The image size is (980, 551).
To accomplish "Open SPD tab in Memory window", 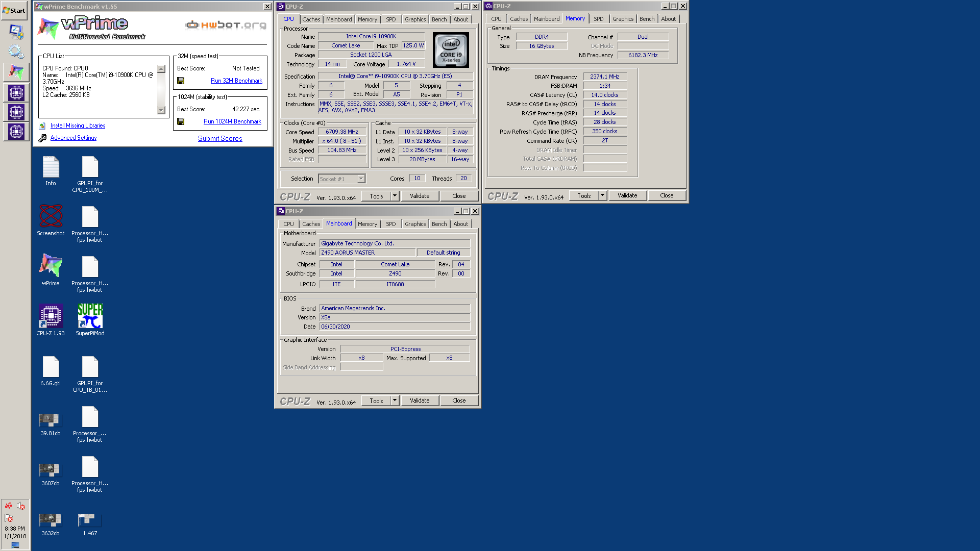I will tap(598, 19).
